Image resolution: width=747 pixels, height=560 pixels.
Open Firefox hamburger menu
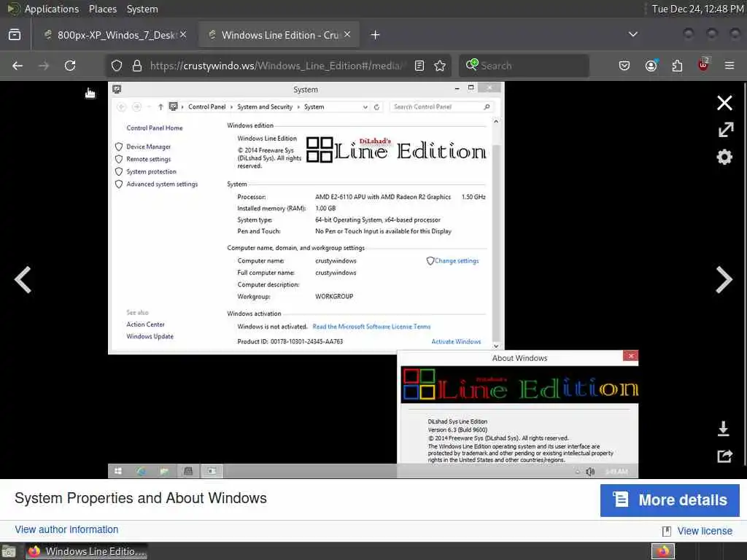coord(729,66)
